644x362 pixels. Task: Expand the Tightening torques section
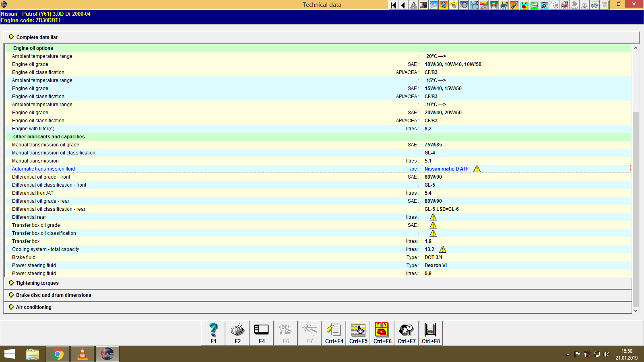coord(37,283)
